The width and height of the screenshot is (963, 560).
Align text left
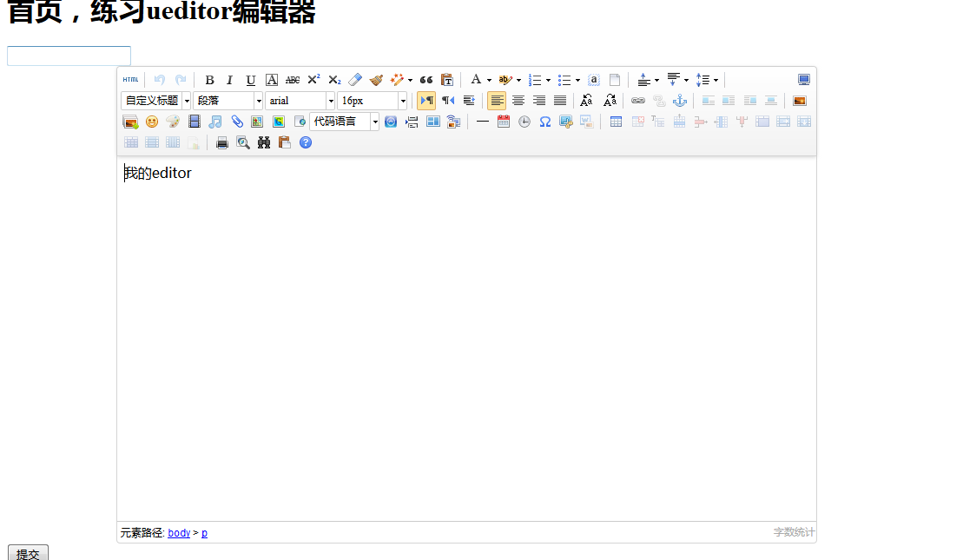click(x=497, y=101)
